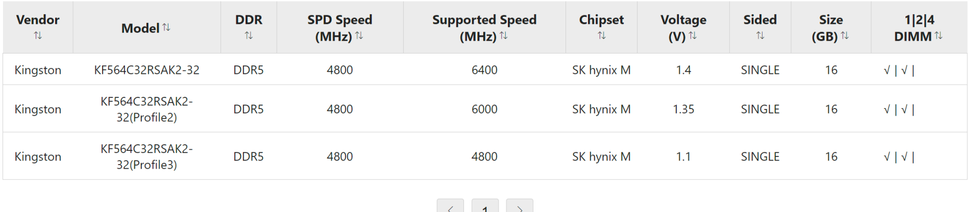
Task: Sort by 1|2|4 DIMM column arrows
Action: (939, 36)
